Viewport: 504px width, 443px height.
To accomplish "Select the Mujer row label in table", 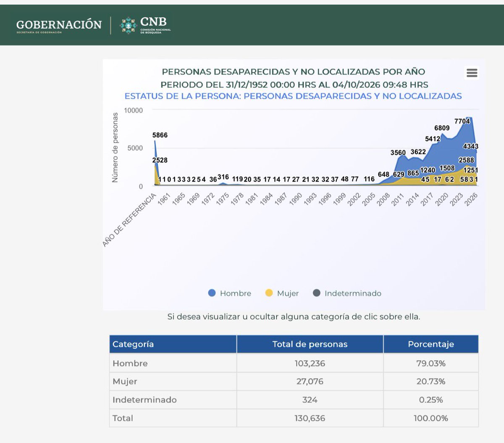I will point(125,382).
